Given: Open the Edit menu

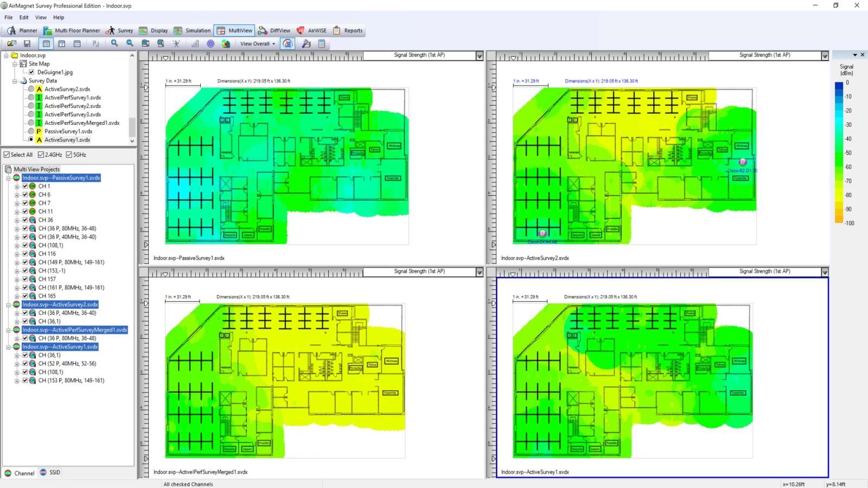Looking at the screenshot, I should (24, 17).
